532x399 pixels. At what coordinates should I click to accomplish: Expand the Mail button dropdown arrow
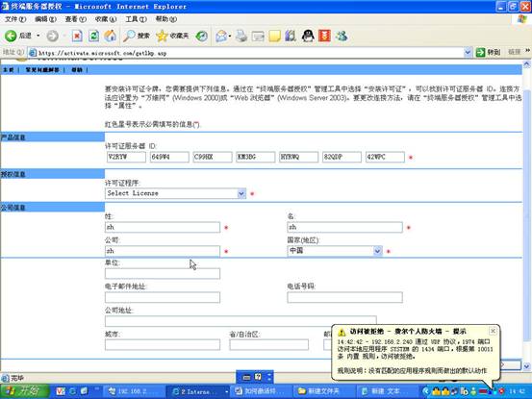click(230, 36)
